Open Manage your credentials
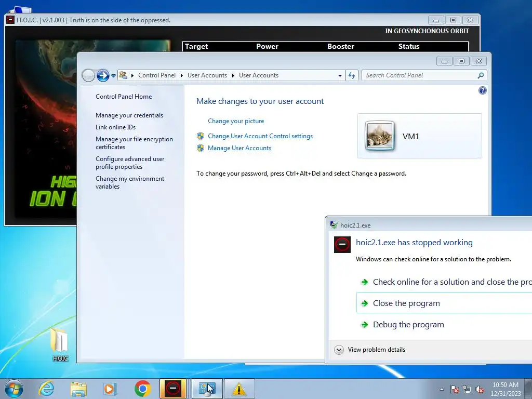Screen dimensions: 532x399 [129, 115]
